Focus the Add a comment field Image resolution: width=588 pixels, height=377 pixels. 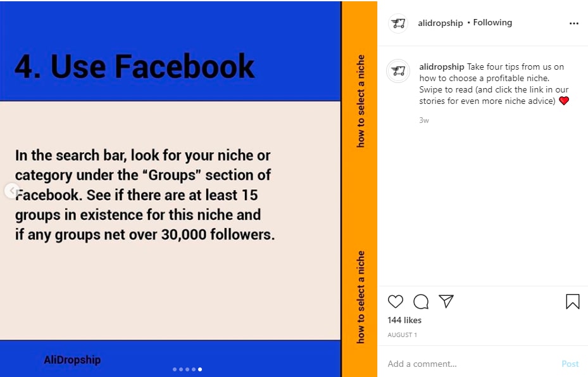[468, 364]
